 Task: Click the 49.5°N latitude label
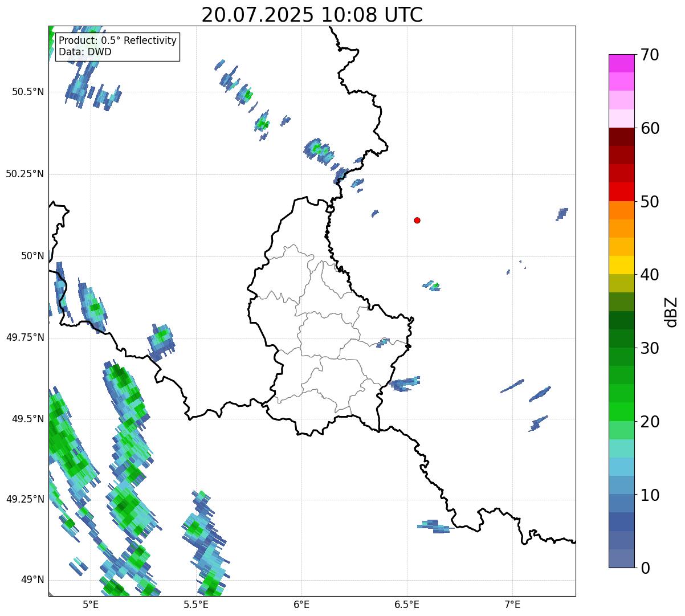(x=28, y=419)
